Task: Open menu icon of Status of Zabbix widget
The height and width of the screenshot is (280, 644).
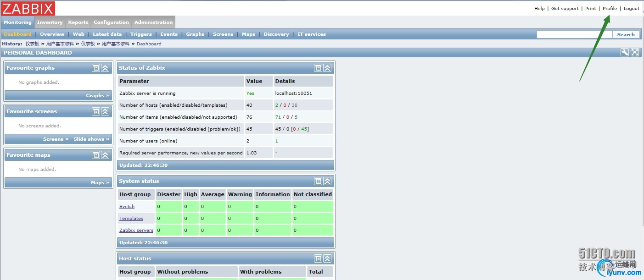Action: 318,68
